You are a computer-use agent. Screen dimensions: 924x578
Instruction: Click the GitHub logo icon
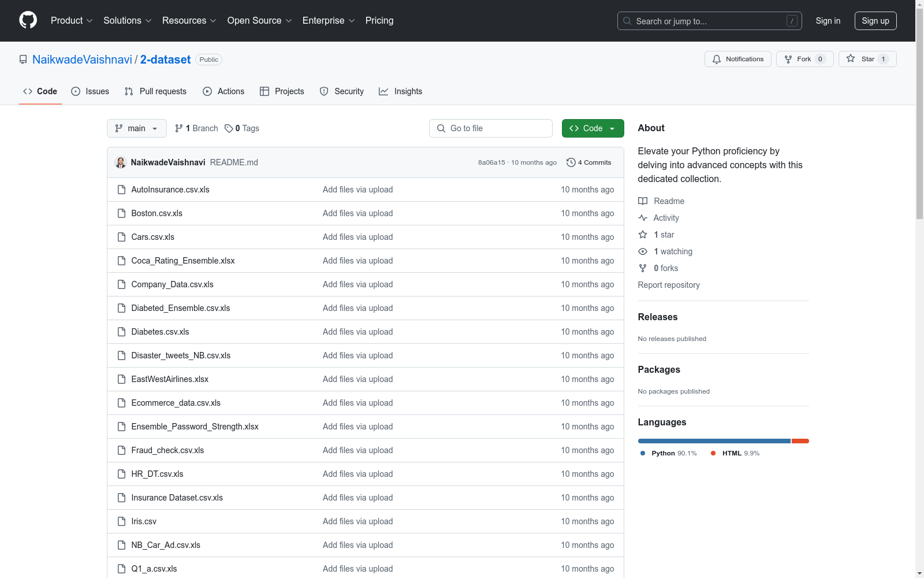pyautogui.click(x=28, y=20)
